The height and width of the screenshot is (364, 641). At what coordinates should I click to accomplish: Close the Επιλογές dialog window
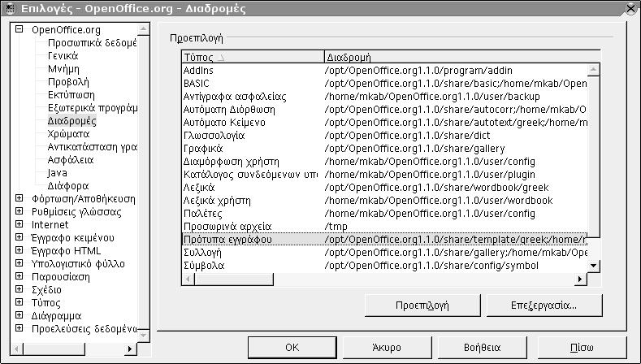[x=631, y=9]
